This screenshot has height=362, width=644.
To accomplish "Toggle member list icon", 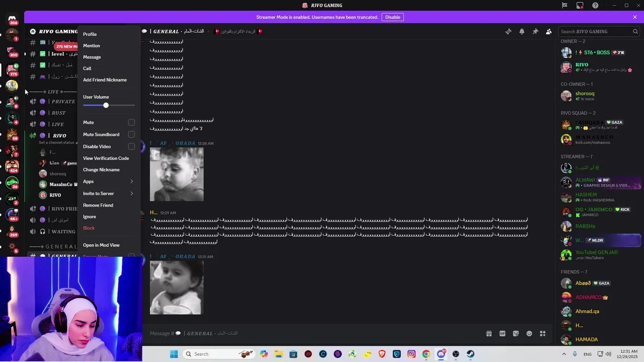I will tap(549, 31).
